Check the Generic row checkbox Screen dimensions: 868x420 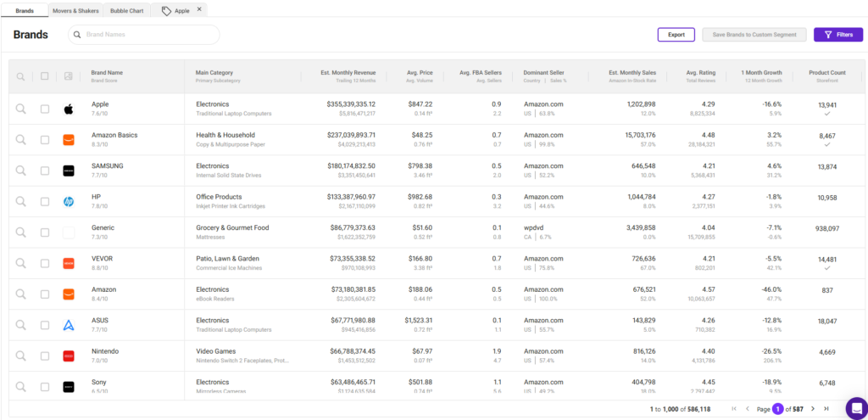click(45, 232)
